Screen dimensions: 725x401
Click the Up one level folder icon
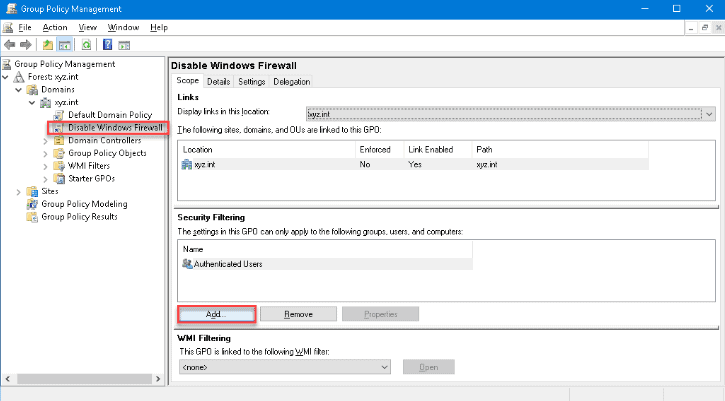tap(48, 45)
